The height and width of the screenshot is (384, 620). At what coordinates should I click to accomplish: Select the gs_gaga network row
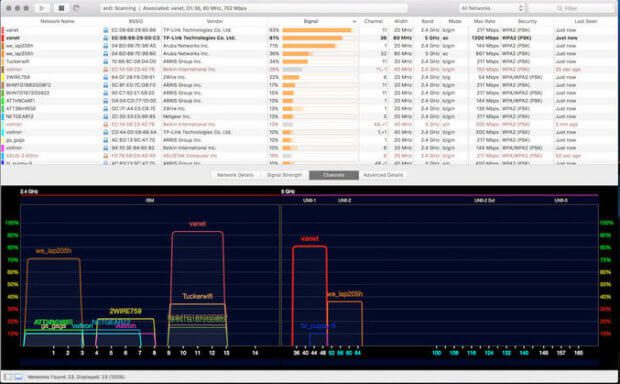point(309,140)
